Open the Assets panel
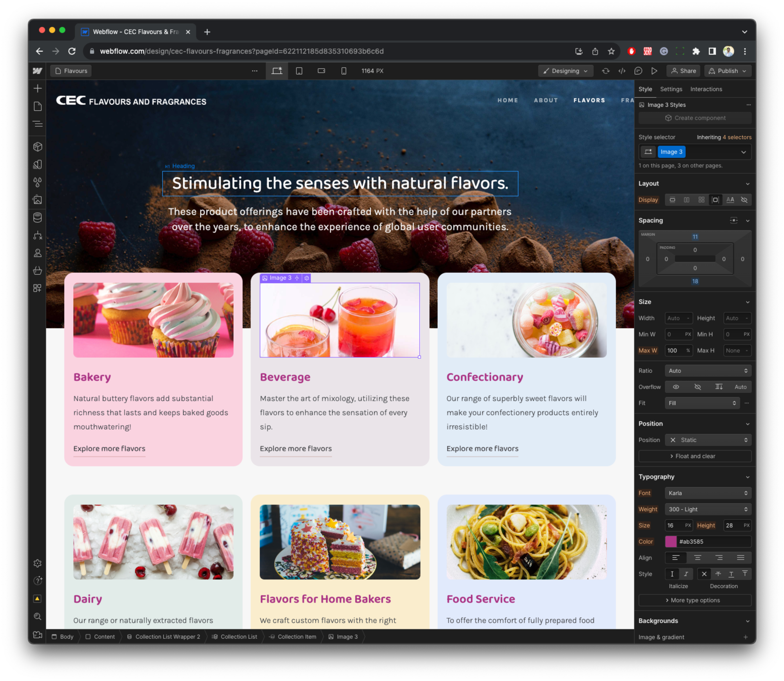 pyautogui.click(x=38, y=200)
